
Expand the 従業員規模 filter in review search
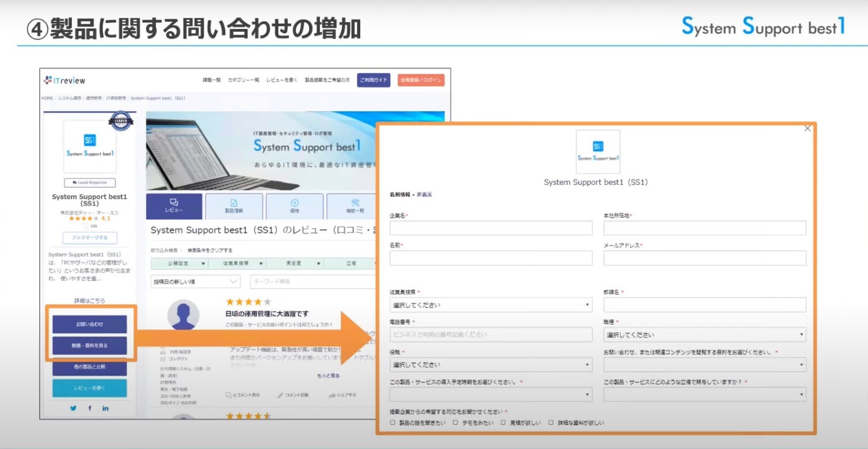pyautogui.click(x=237, y=264)
